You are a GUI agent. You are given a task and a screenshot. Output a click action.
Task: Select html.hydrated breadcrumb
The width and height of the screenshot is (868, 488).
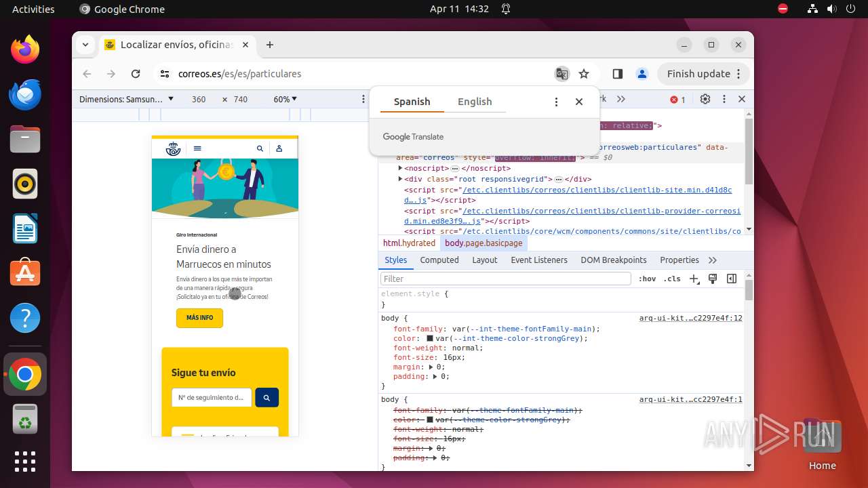409,243
